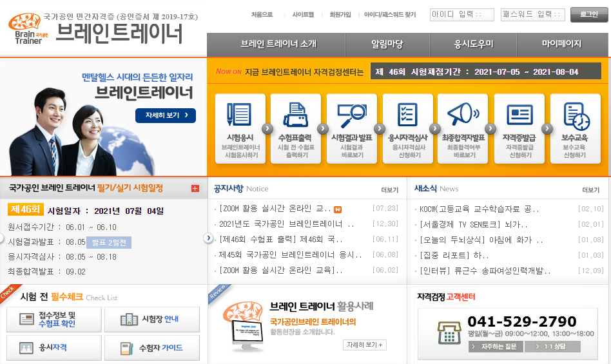Focus the 패스워드 입력 field

click(532, 14)
